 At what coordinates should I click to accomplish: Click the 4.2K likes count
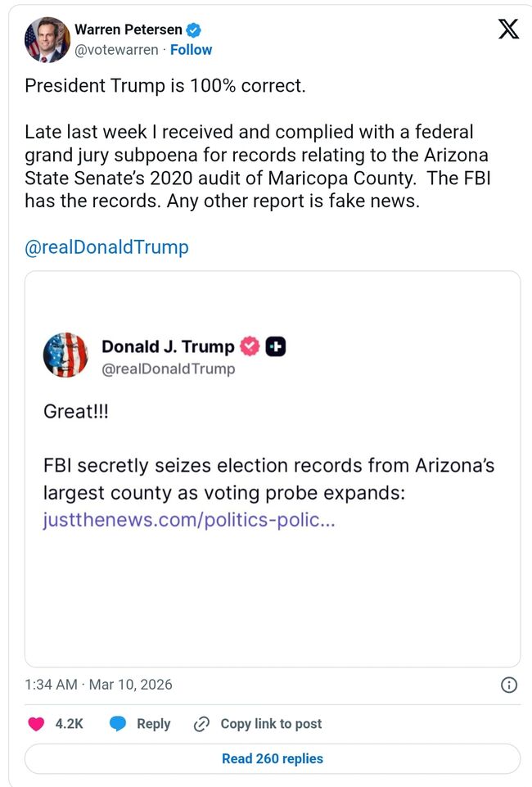pyautogui.click(x=69, y=724)
